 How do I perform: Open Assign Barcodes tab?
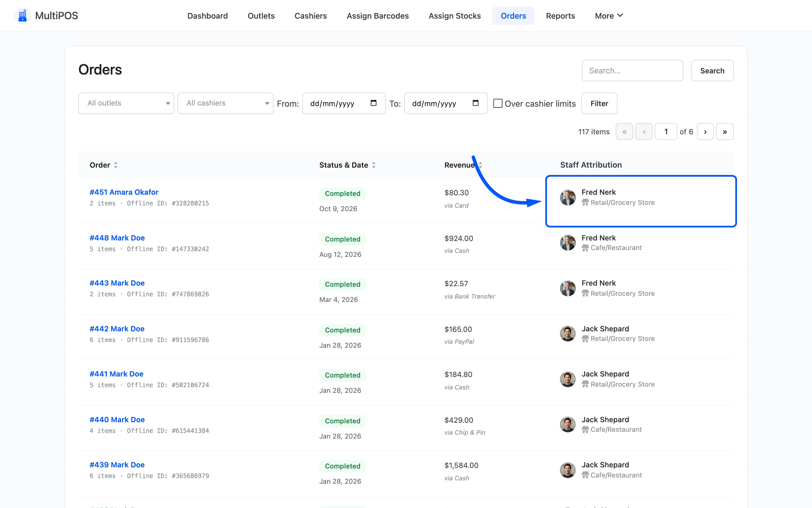(378, 16)
